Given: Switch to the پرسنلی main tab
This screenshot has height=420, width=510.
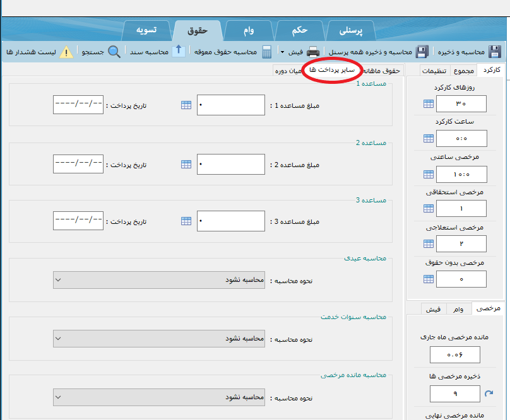Looking at the screenshot, I should click(x=352, y=30).
